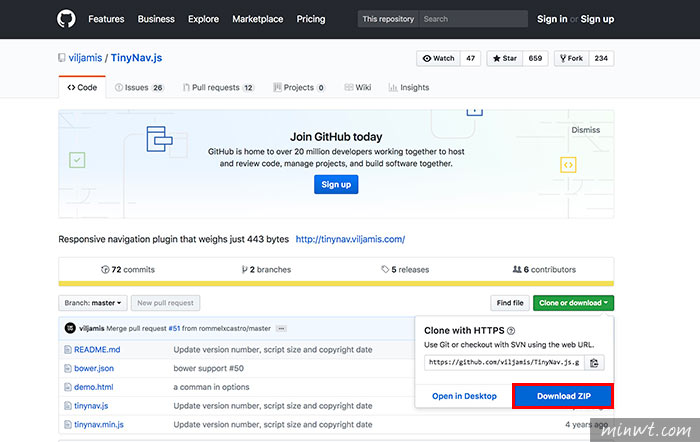The height and width of the screenshot is (442, 700).
Task: Open Marketplace from the header
Action: 258,19
